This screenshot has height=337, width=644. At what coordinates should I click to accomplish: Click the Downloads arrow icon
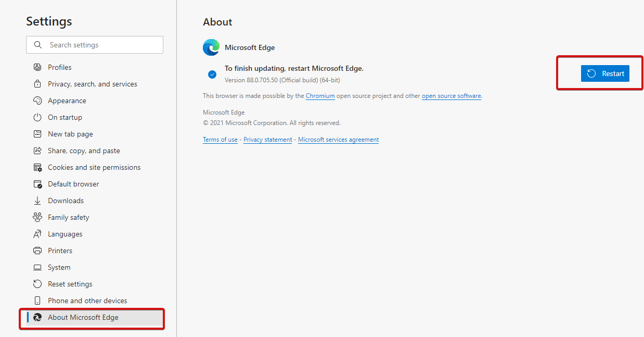coord(37,200)
